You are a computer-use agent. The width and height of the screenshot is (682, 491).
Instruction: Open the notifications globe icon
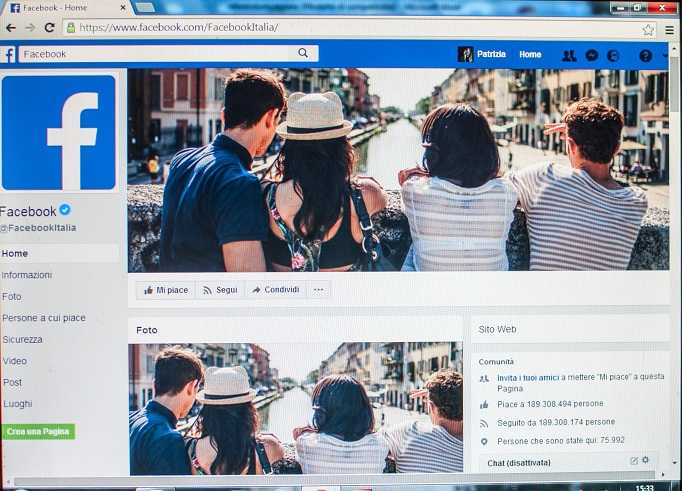coord(613,55)
